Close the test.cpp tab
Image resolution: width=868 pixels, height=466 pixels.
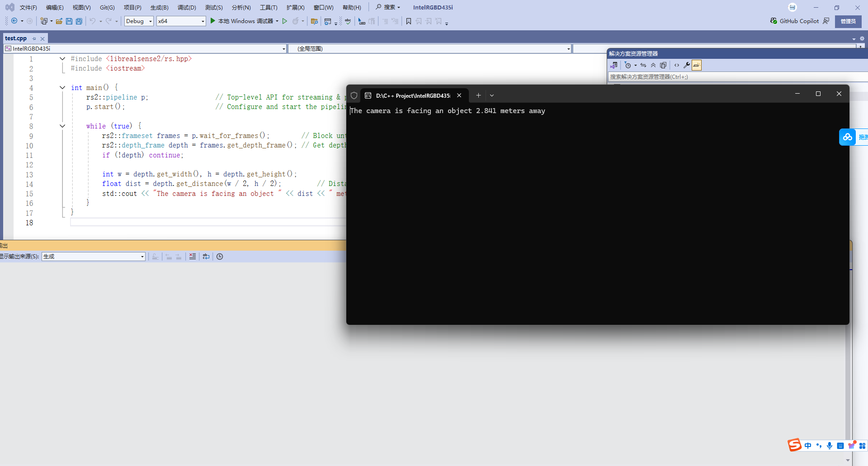pyautogui.click(x=42, y=39)
